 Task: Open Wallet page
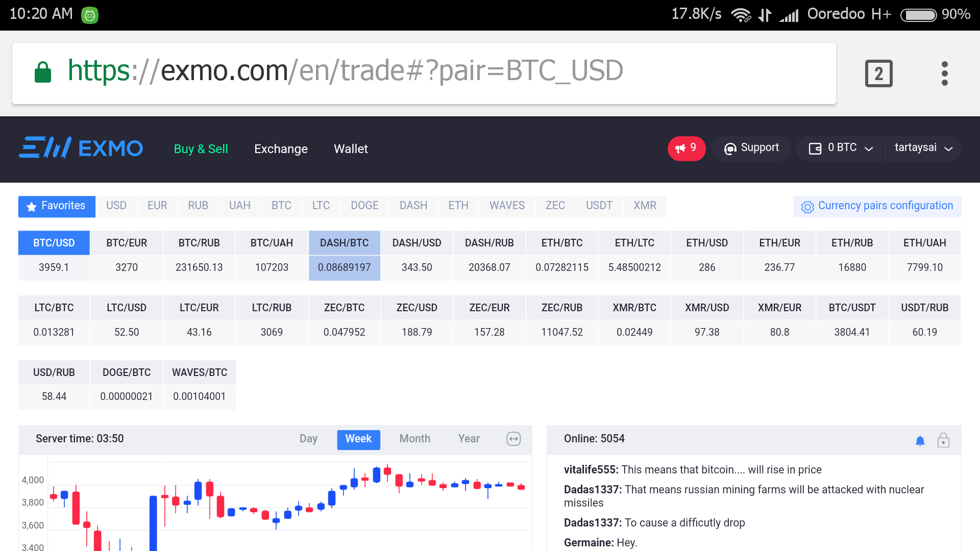(x=351, y=149)
